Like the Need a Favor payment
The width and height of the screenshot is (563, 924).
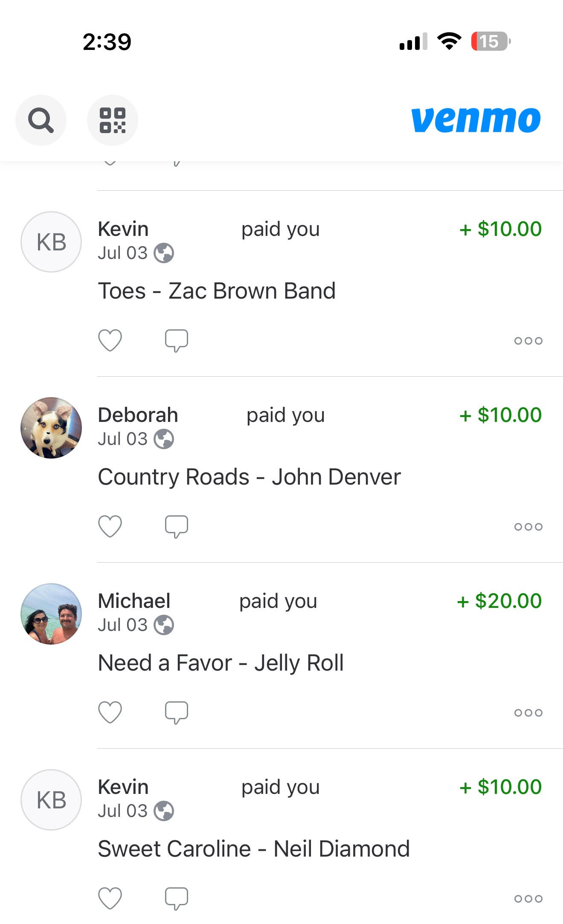pos(110,712)
